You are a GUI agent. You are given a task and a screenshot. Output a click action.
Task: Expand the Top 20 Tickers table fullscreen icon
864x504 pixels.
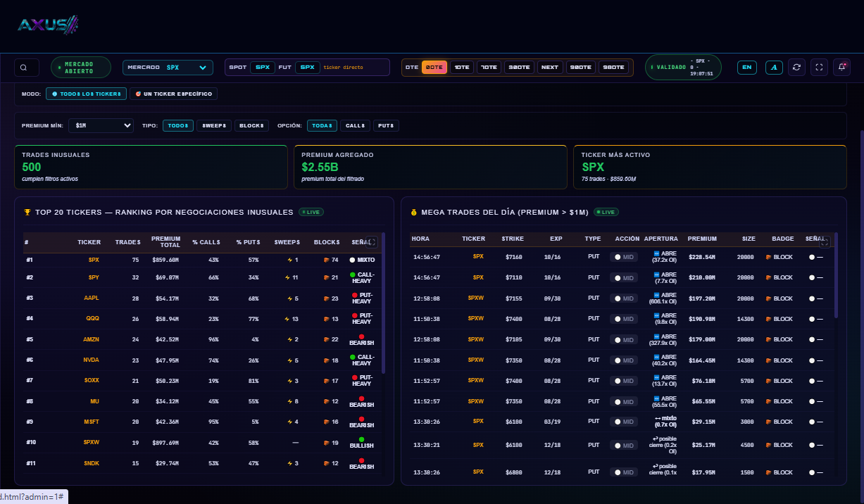[x=372, y=242]
